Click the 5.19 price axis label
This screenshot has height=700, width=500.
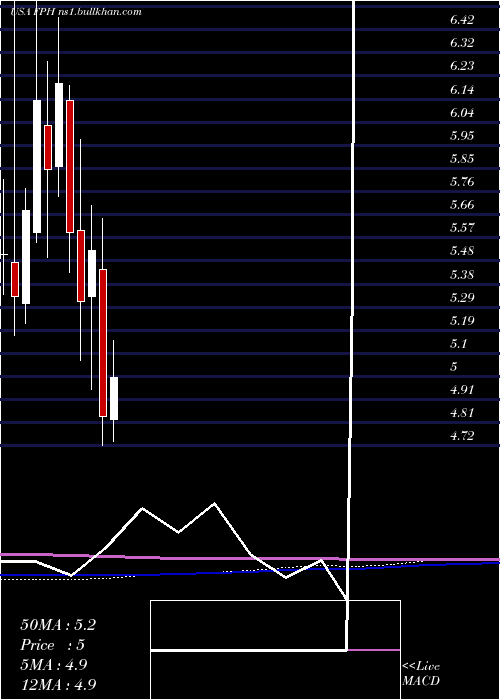pyautogui.click(x=462, y=321)
